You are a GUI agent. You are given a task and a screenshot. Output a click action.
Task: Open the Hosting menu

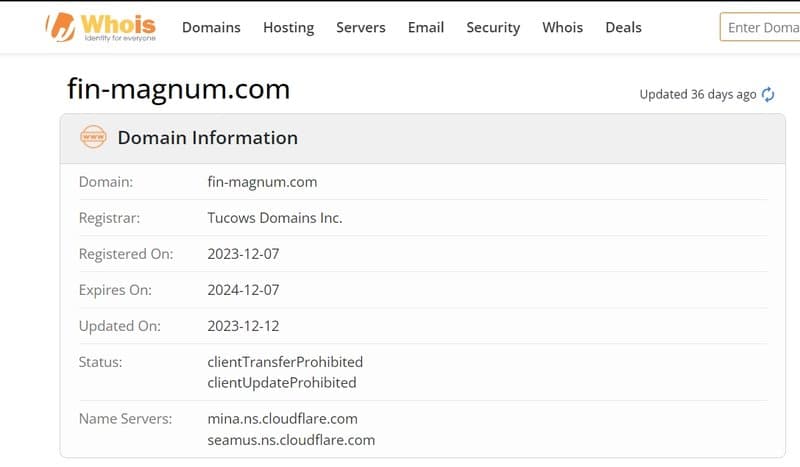pos(289,28)
